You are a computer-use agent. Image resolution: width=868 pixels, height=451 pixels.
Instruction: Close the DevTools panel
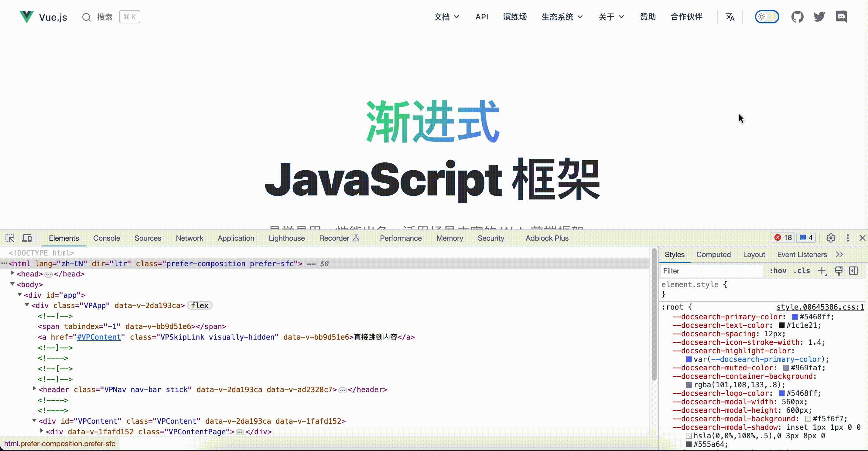[862, 238]
